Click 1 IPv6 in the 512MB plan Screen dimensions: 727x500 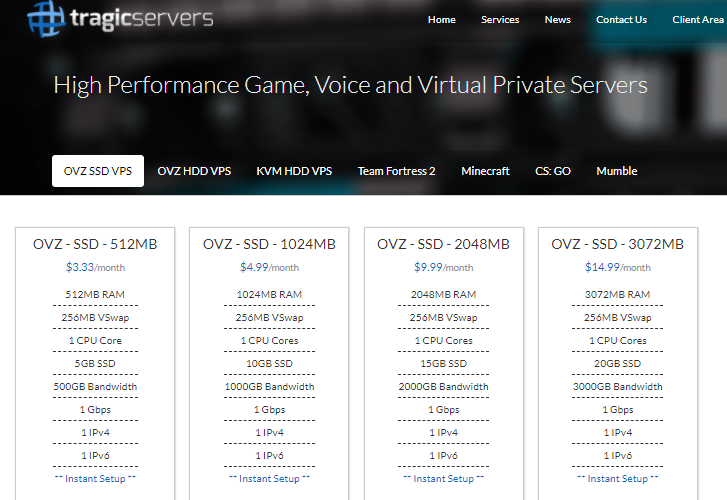point(95,455)
